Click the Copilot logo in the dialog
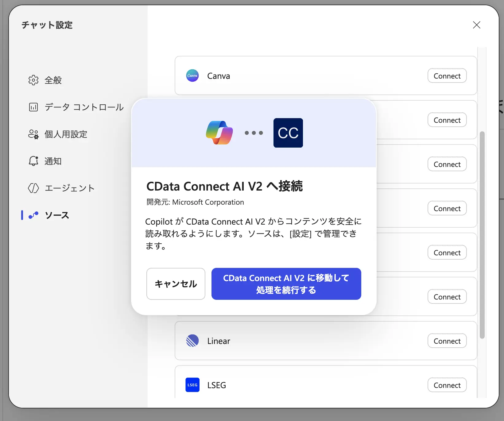This screenshot has height=421, width=504. (x=219, y=133)
